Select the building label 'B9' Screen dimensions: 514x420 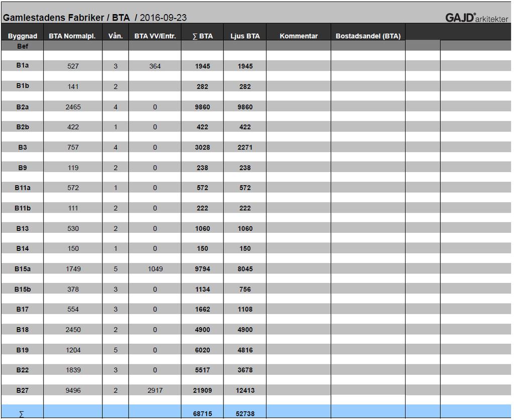pos(23,168)
